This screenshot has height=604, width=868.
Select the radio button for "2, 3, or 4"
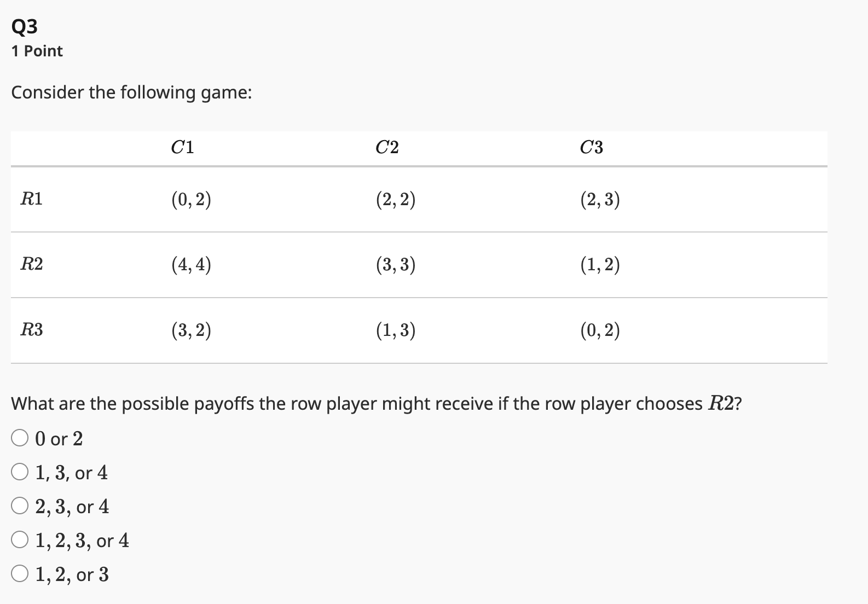(20, 506)
